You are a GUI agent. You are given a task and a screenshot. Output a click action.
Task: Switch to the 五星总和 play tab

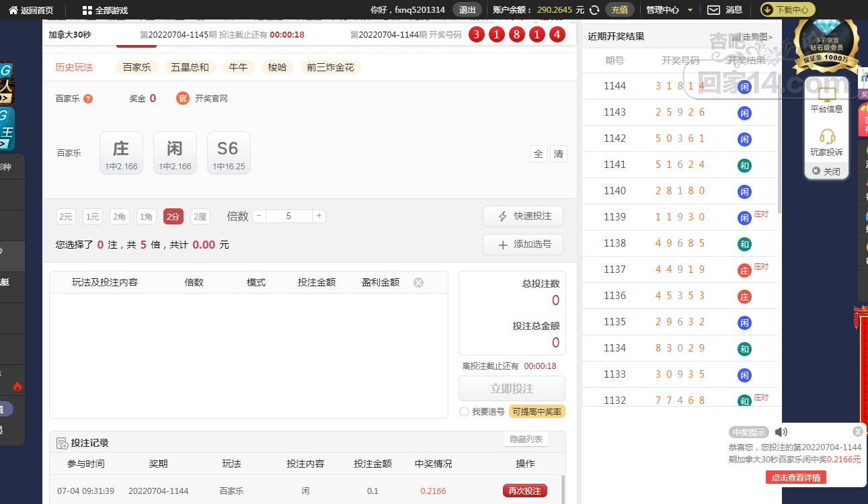click(x=190, y=67)
